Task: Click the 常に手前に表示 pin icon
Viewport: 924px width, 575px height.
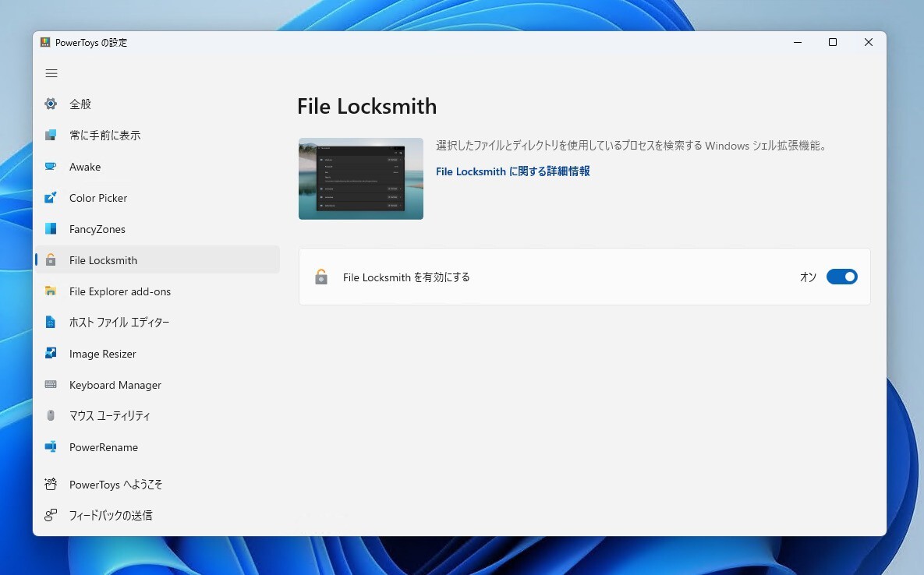Action: [x=51, y=135]
